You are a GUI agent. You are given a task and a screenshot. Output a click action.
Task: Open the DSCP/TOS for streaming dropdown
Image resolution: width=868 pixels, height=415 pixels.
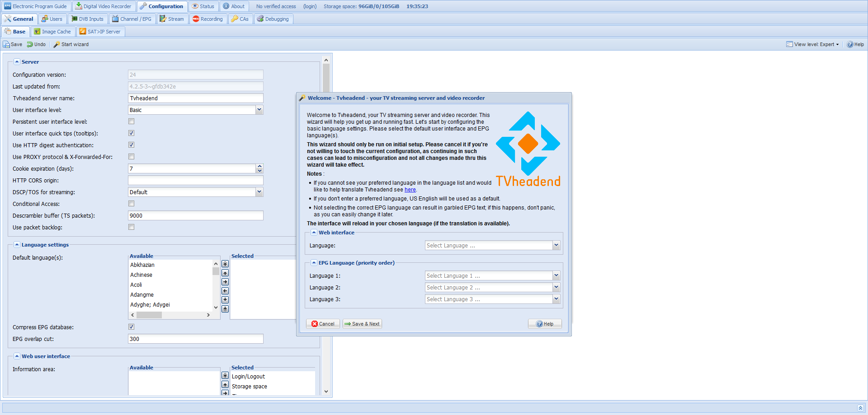tap(259, 192)
